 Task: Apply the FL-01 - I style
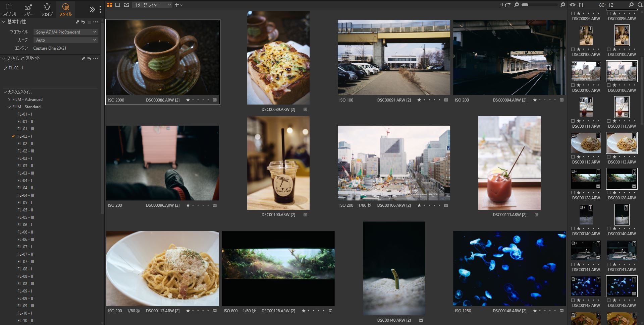[24, 114]
